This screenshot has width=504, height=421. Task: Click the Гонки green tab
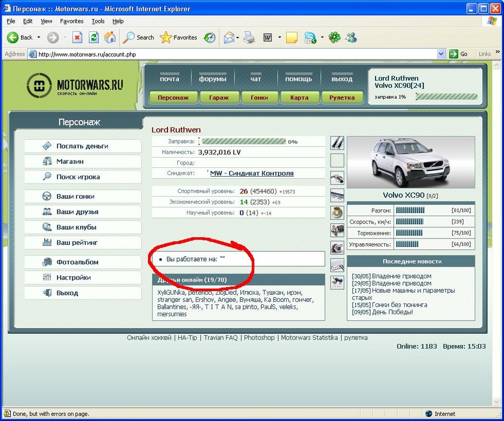260,98
